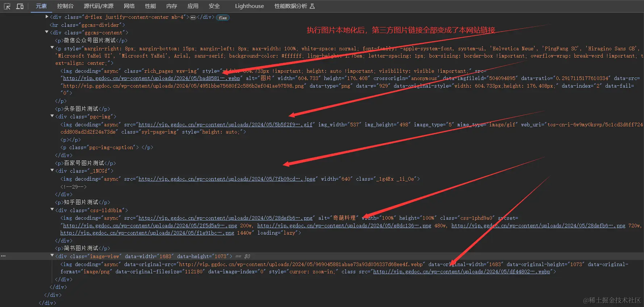Click the alt 奇葩料理 attribute value
Image resolution: width=644 pixels, height=307 pixels.
(344, 218)
